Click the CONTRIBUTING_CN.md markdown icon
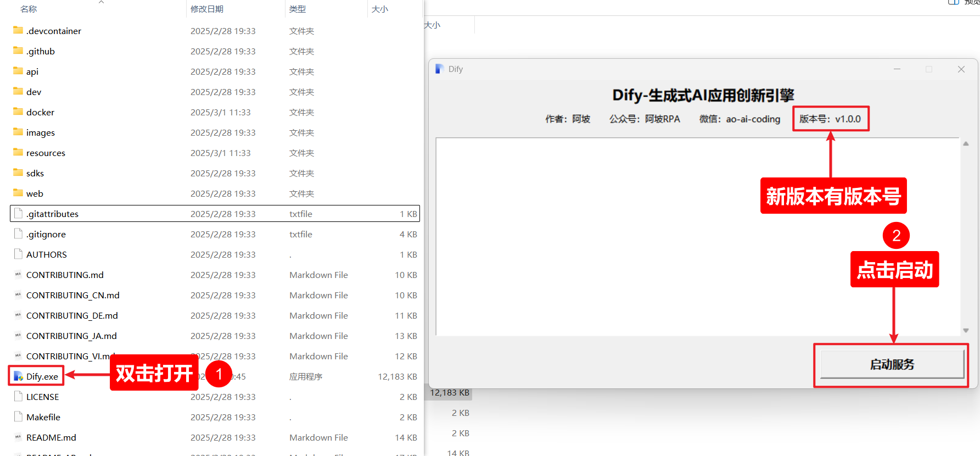 pos(18,294)
